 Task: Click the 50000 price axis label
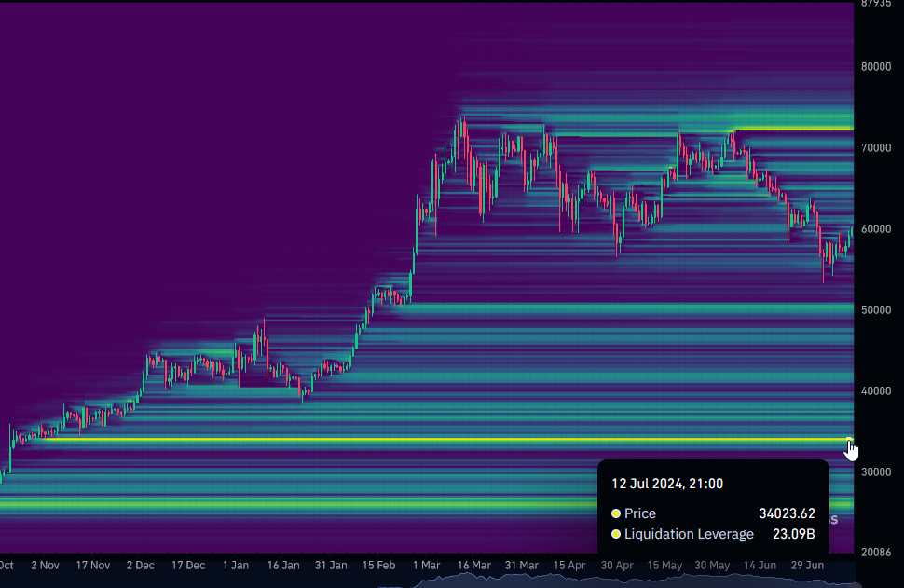876,310
